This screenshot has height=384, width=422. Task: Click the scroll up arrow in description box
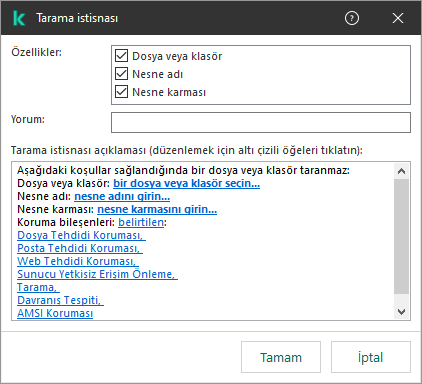coord(401,171)
